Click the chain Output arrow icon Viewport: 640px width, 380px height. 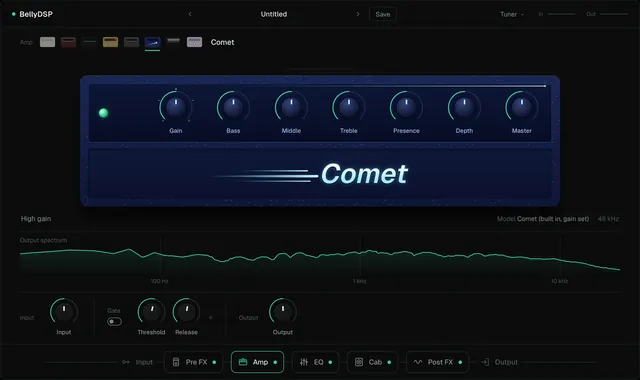[x=485, y=362]
